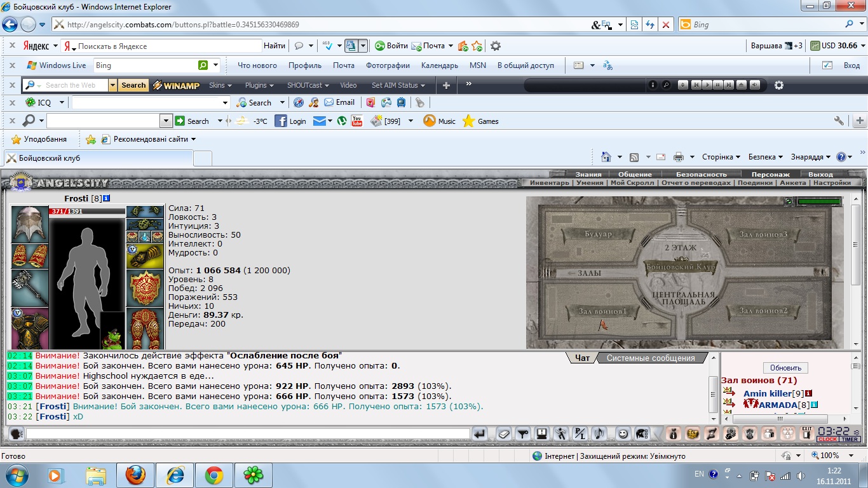The image size is (868, 488).
Task: Expand the Winamp Plugins dropdown
Action: [x=259, y=85]
